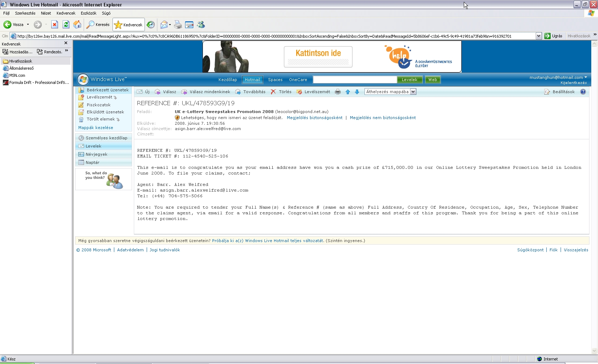
Task: Click the Windows Live search input field
Action: pyautogui.click(x=355, y=80)
